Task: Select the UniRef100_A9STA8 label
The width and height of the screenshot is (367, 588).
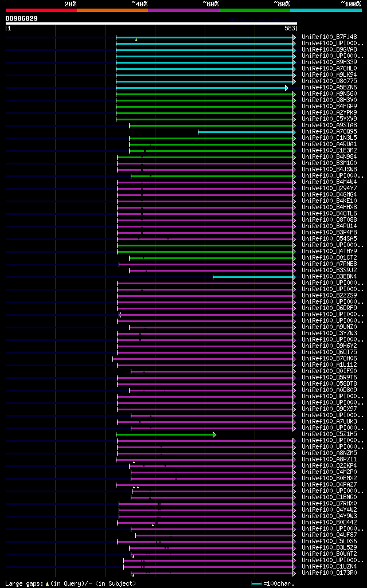Action: pos(330,126)
